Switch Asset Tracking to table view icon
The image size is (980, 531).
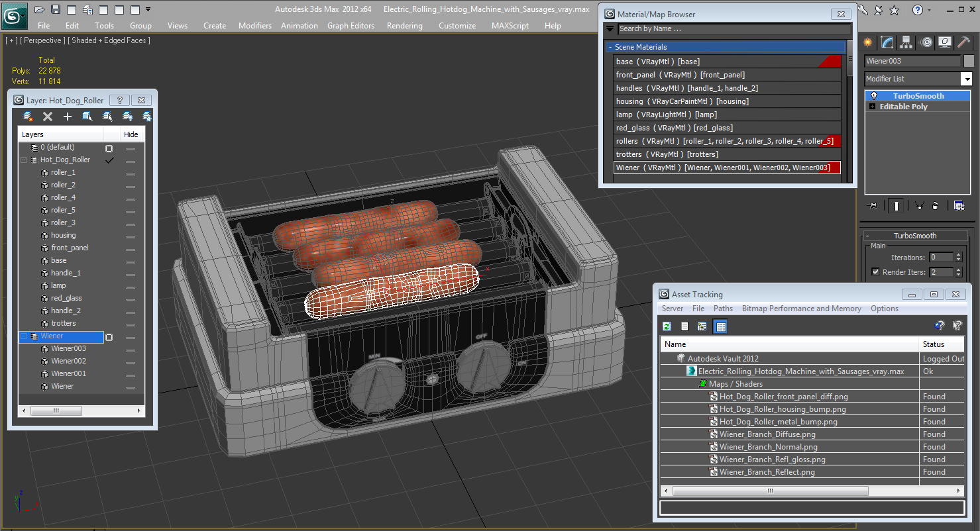pos(721,326)
